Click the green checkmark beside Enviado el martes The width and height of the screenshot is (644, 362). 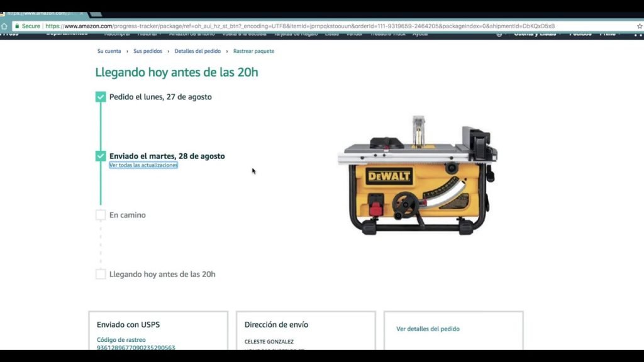(x=101, y=156)
